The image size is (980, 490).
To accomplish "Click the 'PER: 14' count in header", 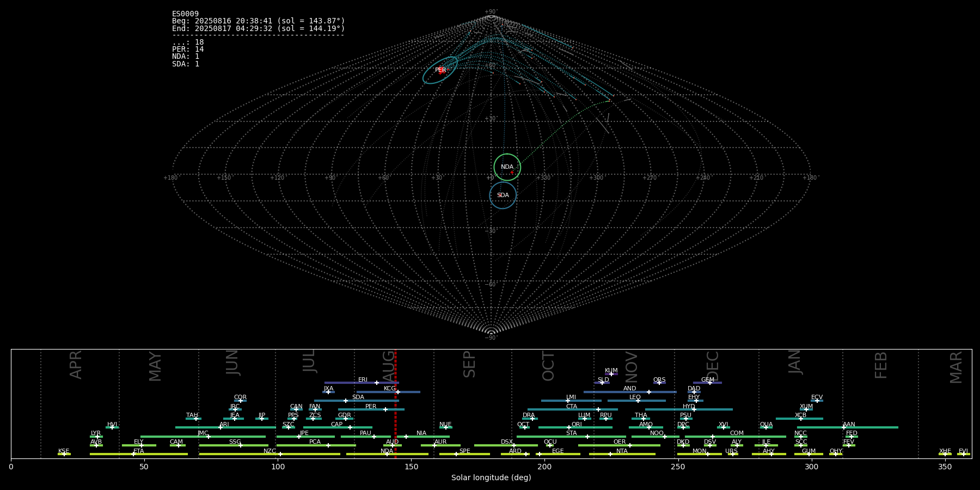I will pyautogui.click(x=188, y=50).
